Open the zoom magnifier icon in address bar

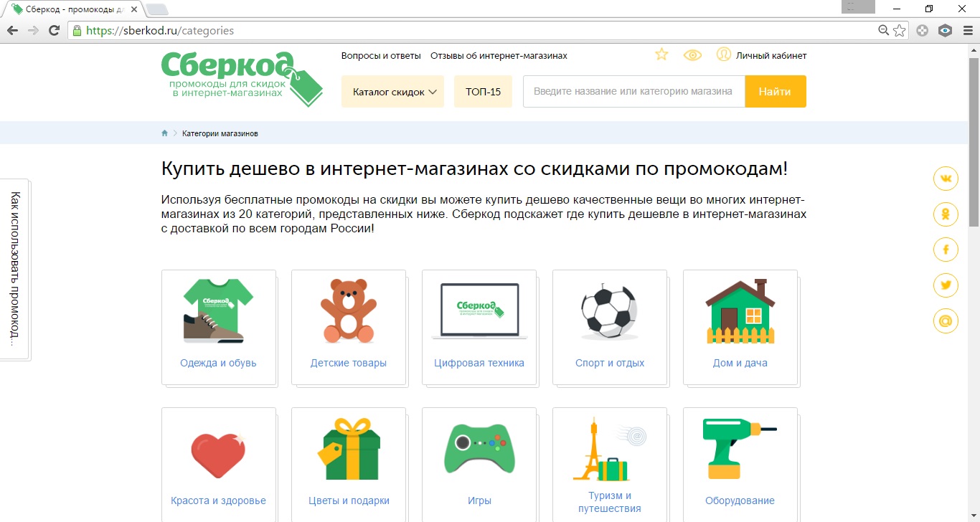(x=884, y=31)
